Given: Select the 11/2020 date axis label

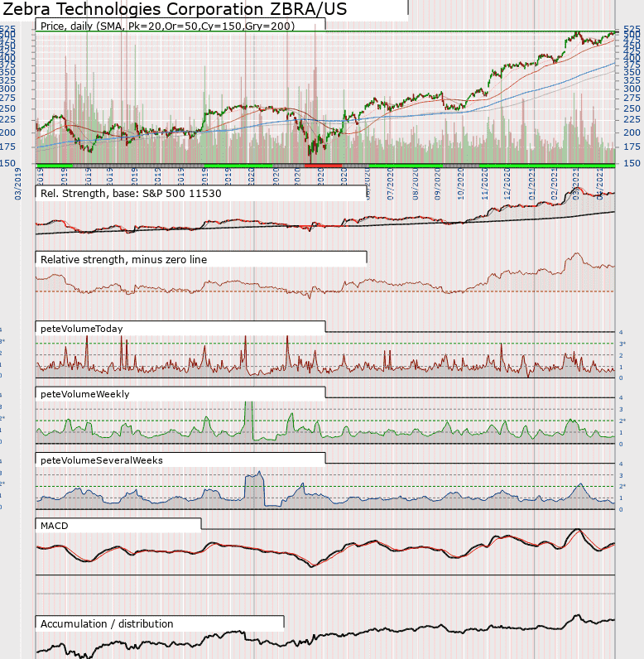Looking at the screenshot, I should pos(485,184).
